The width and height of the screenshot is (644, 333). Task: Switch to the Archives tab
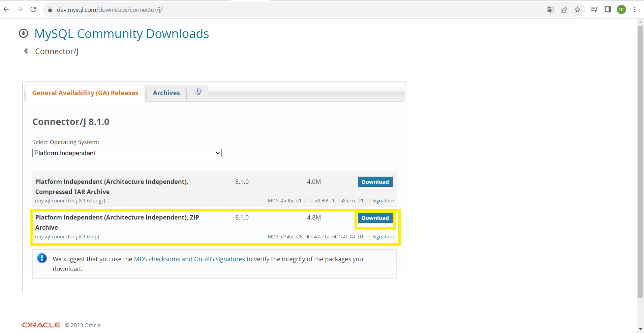pyautogui.click(x=166, y=93)
